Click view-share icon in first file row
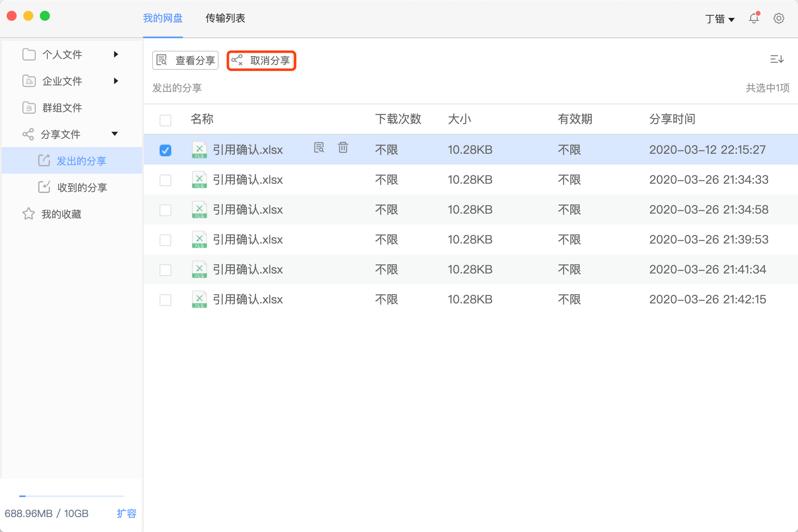Viewport: 798px width, 532px height. pyautogui.click(x=319, y=148)
